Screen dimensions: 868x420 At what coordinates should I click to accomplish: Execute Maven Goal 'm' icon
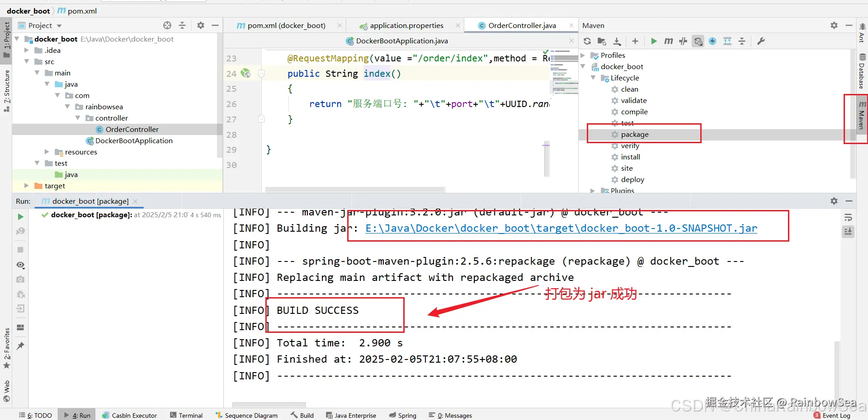pyautogui.click(x=669, y=41)
